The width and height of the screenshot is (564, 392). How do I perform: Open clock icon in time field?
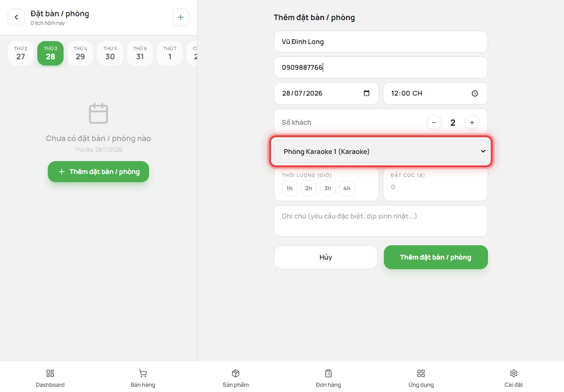click(475, 94)
